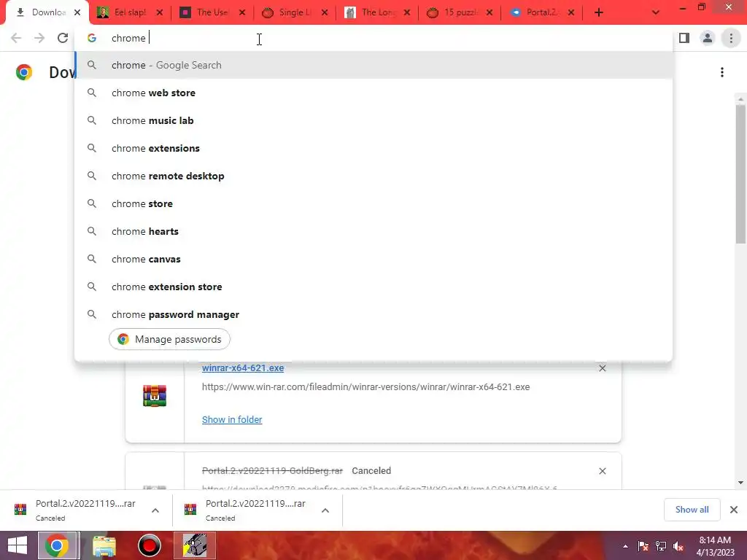Screen dimensions: 747x560
Task: Close the Eel slap tab
Action: tap(160, 12)
